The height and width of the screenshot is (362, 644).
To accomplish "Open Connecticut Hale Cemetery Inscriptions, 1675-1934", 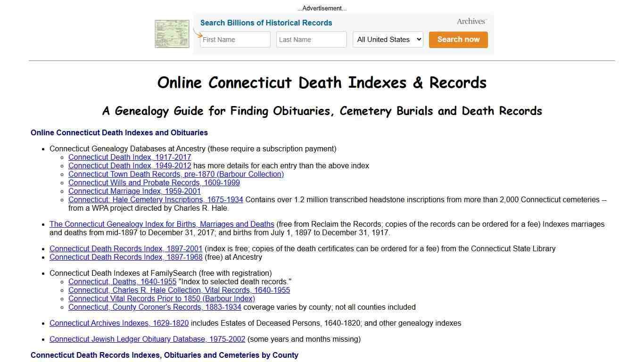I will (x=156, y=199).
